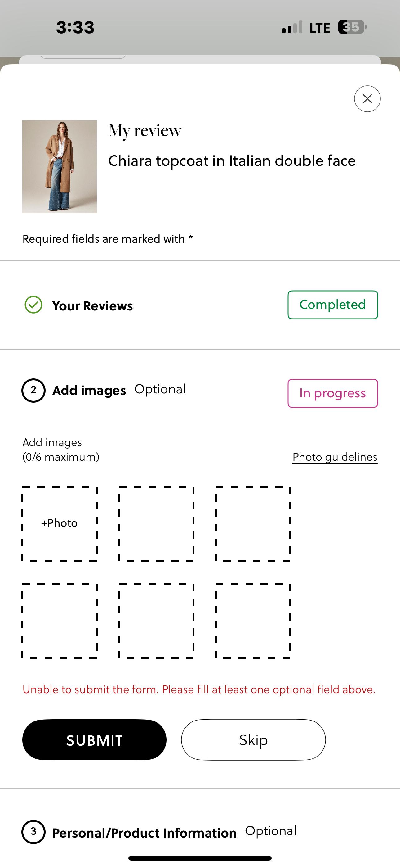Select the third empty photo slot
Viewport: 400px width, 868px height.
point(253,524)
